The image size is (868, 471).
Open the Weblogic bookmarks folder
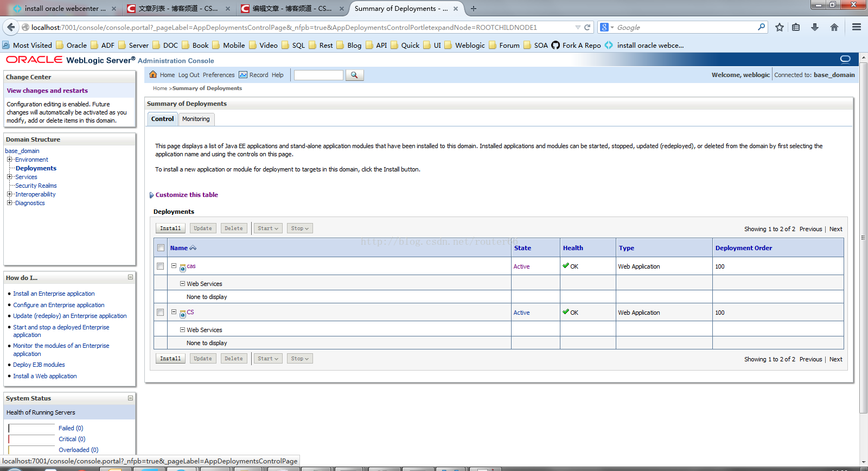464,46
